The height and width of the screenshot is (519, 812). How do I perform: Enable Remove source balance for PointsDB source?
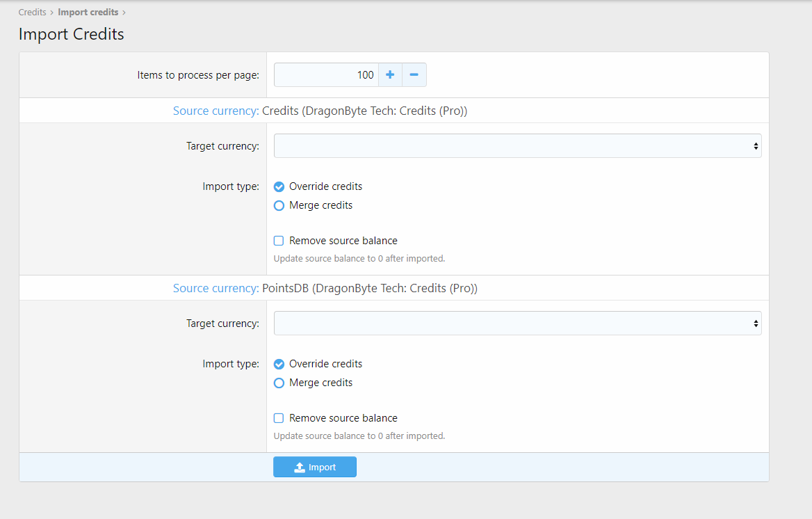(x=279, y=418)
